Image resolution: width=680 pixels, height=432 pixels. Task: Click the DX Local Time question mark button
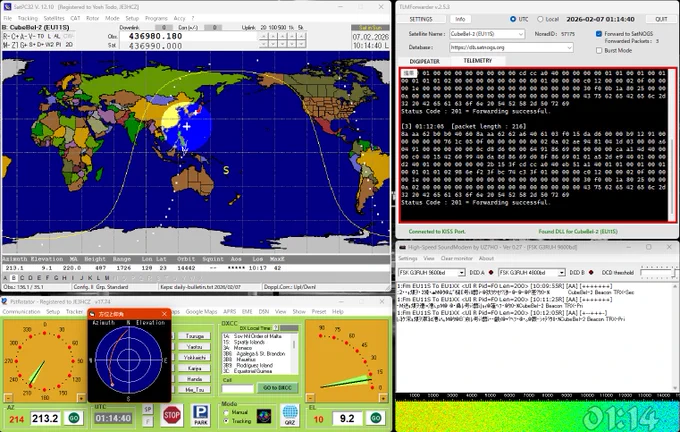pos(276,328)
